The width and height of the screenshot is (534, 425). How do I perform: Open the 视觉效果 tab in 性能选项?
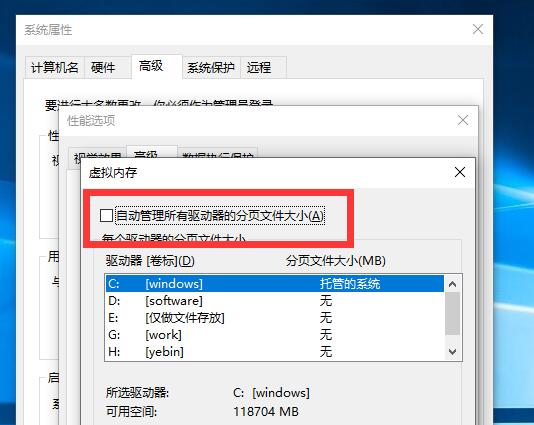click(98, 157)
